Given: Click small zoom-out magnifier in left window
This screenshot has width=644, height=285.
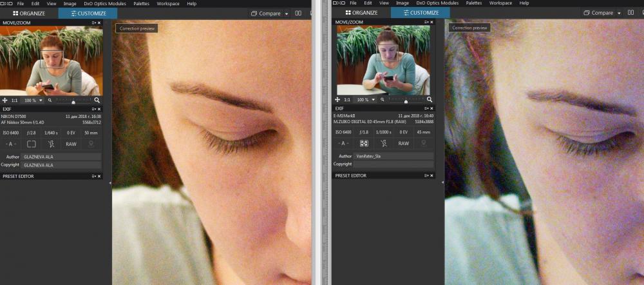Looking at the screenshot, I should (x=50, y=100).
